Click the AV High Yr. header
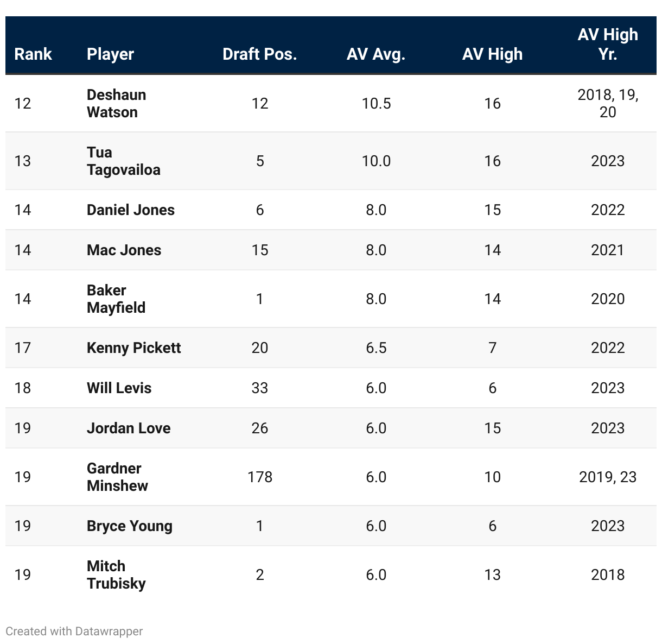The height and width of the screenshot is (644, 662). point(608,45)
